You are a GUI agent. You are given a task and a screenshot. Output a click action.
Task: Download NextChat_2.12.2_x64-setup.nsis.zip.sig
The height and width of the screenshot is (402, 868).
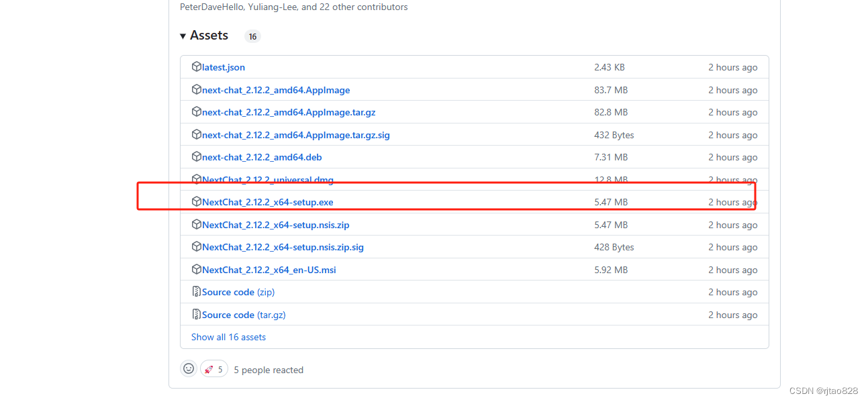pyautogui.click(x=283, y=247)
